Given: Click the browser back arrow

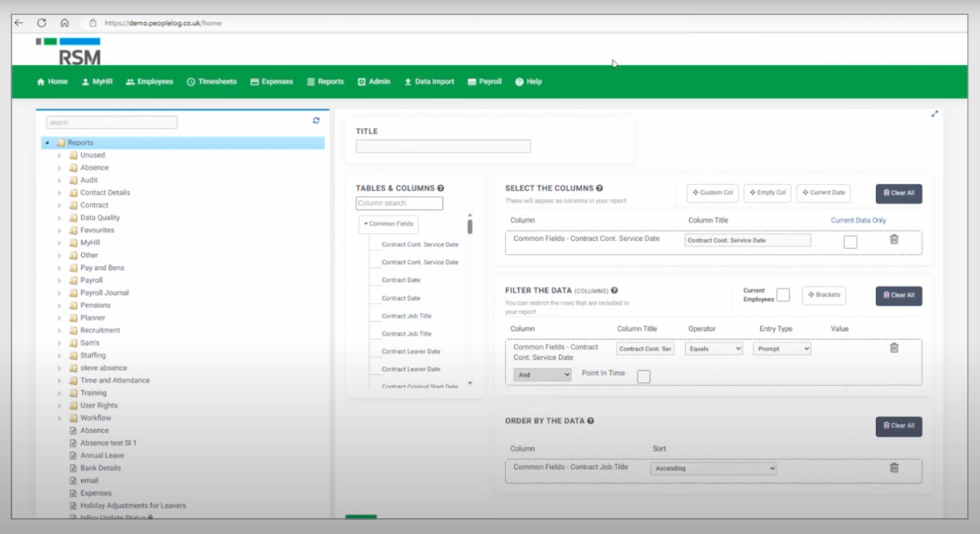Looking at the screenshot, I should click(x=18, y=23).
